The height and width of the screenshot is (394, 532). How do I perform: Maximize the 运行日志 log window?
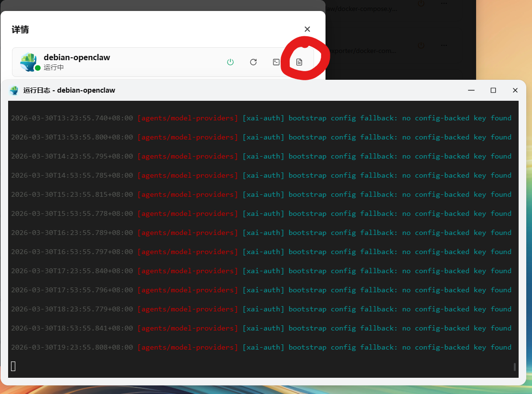(x=493, y=90)
